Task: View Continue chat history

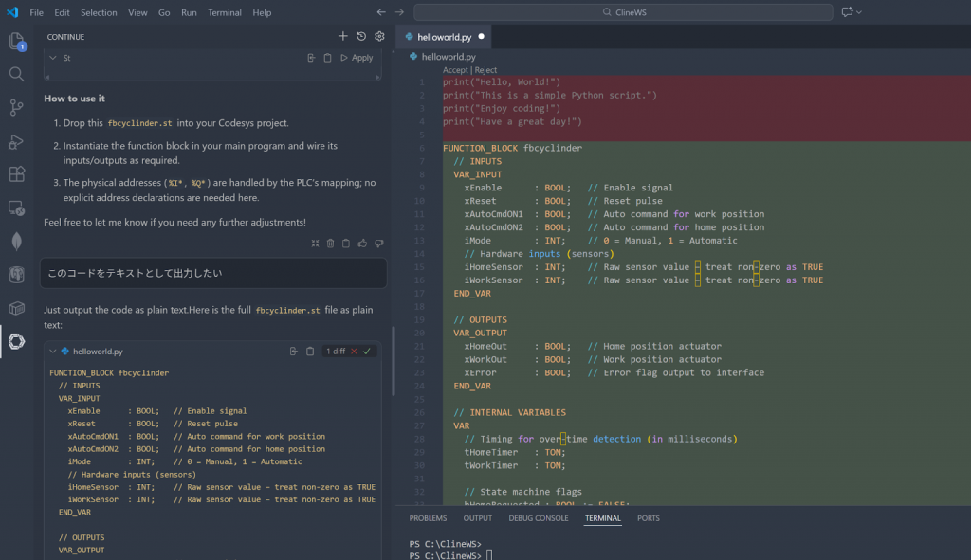Action: pos(361,36)
